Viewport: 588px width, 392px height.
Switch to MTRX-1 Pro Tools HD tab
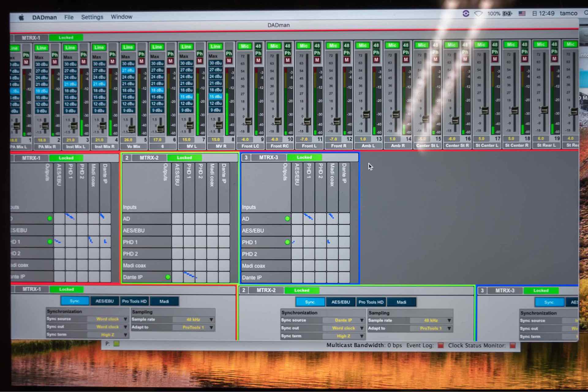(134, 301)
